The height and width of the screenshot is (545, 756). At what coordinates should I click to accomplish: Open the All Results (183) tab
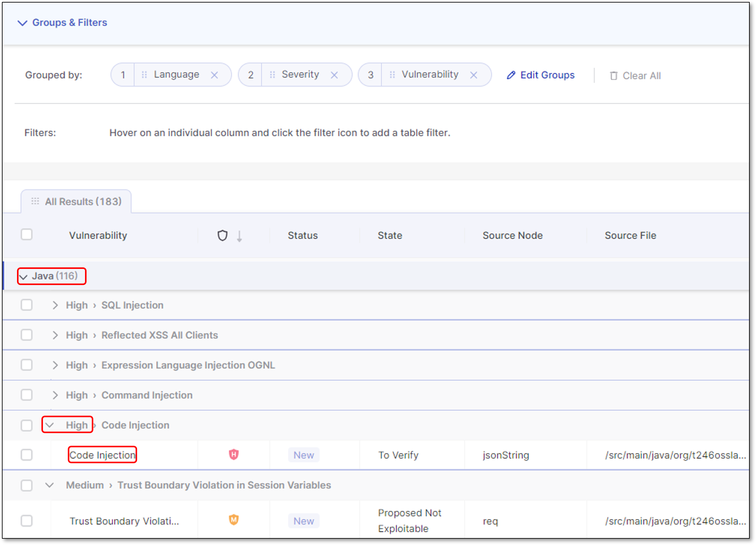(76, 202)
